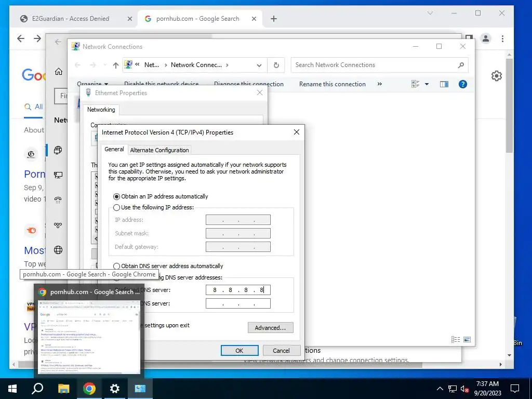Switch to E2Guardian Access Denied tab
Screen dimensions: 532x399
71,19
